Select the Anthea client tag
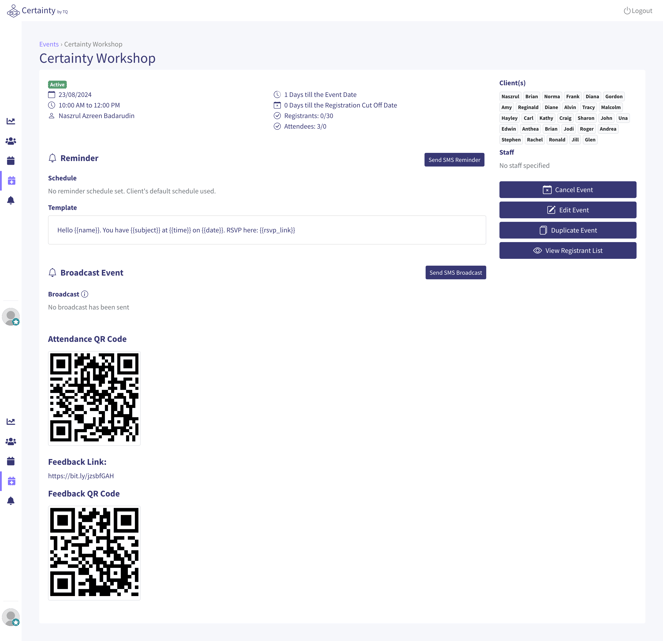Screen dimensions: 663x641 click(530, 129)
